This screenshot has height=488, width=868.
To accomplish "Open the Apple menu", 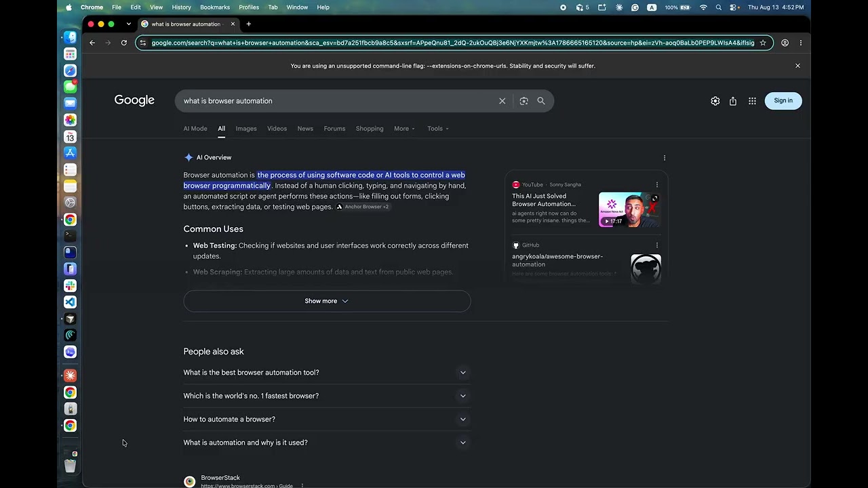I will pos(68,7).
